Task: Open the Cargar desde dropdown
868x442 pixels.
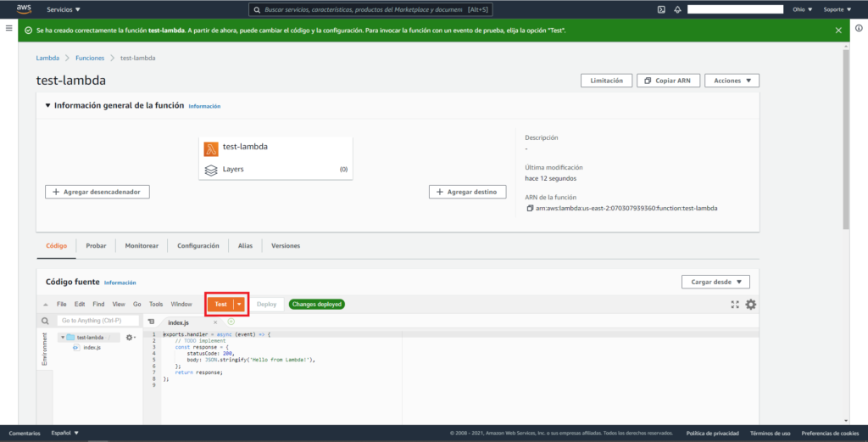Action: click(x=715, y=282)
